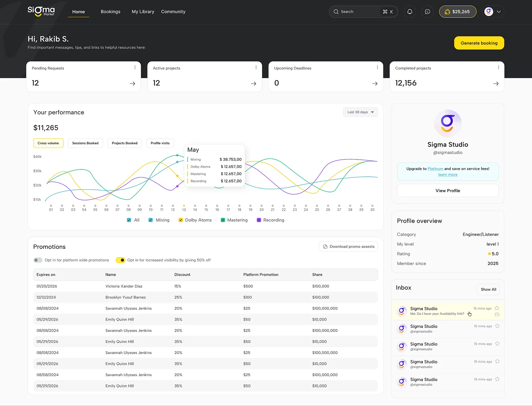Uncheck the All chart series checkbox
This screenshot has height=406, width=532.
[x=129, y=220]
